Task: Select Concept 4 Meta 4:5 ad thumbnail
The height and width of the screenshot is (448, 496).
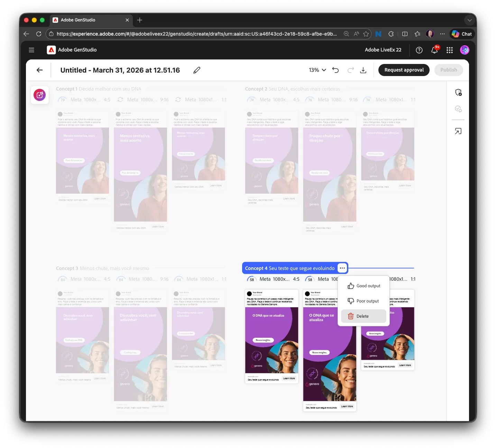Action: [x=272, y=336]
